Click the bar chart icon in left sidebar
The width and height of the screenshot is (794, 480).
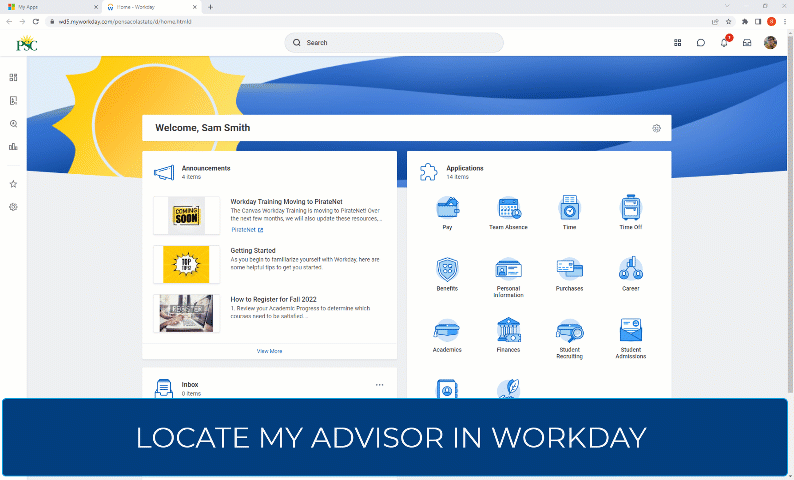pyautogui.click(x=13, y=147)
